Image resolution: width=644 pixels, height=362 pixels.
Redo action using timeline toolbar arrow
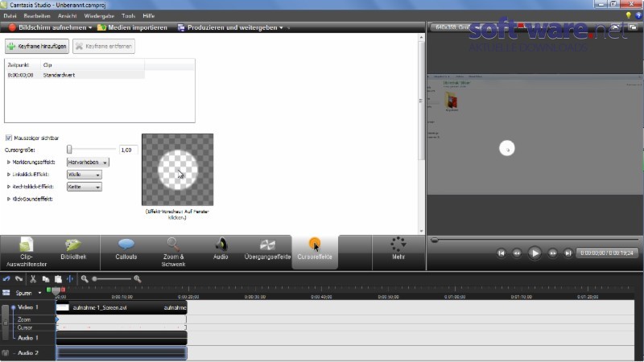point(19,279)
